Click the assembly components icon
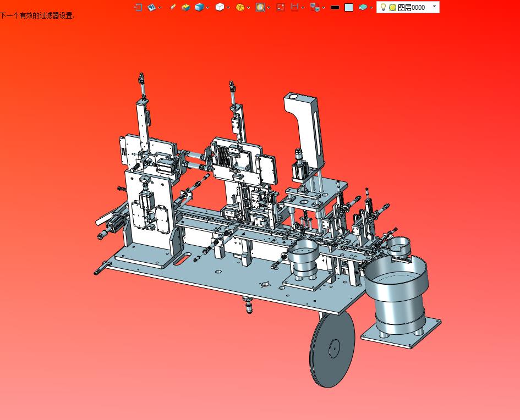This screenshot has height=420, width=520. tap(315, 7)
